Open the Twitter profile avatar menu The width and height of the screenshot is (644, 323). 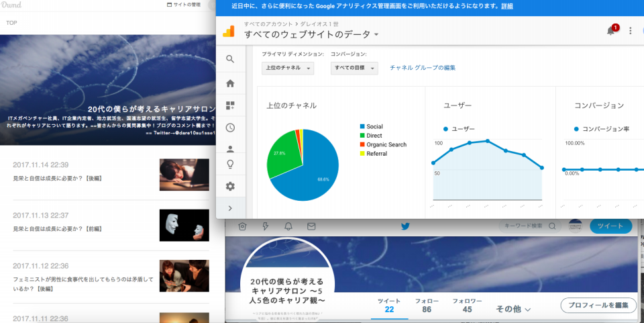(576, 226)
